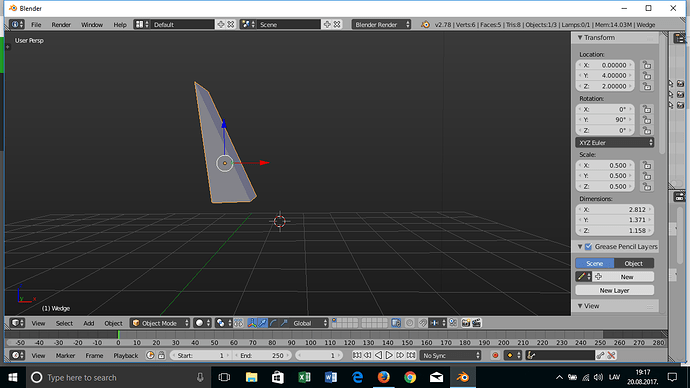The width and height of the screenshot is (690, 388).
Task: Open the XYZ Euler rotation mode dropdown
Action: coord(615,143)
